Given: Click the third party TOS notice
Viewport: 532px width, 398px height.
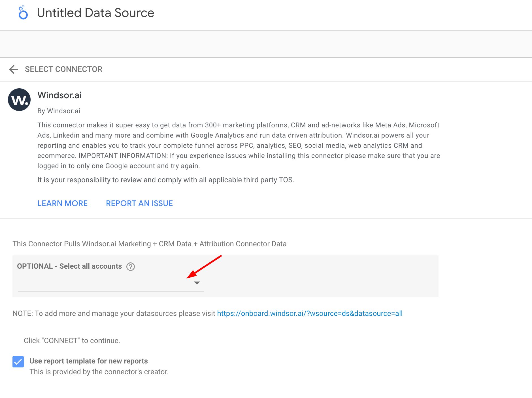Looking at the screenshot, I should (x=166, y=180).
